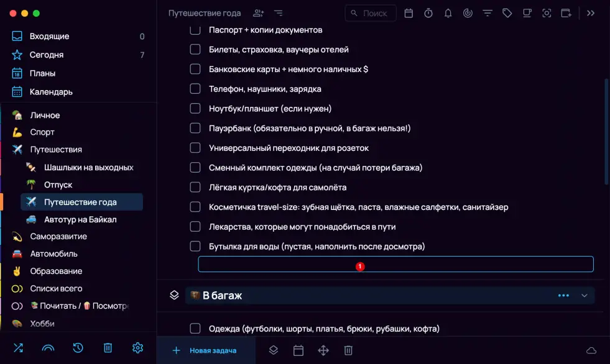Open settings gear in sidebar footer
Image resolution: width=610 pixels, height=364 pixels.
[137, 348]
